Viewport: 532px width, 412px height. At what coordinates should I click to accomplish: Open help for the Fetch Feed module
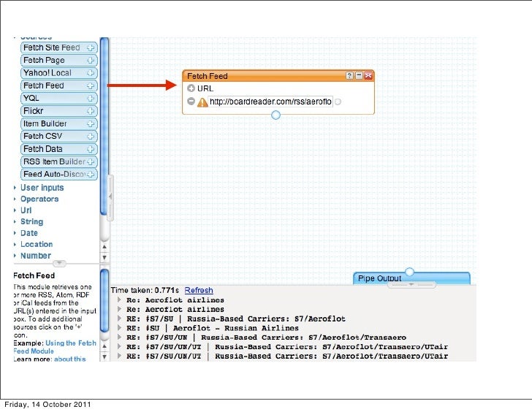[x=349, y=76]
